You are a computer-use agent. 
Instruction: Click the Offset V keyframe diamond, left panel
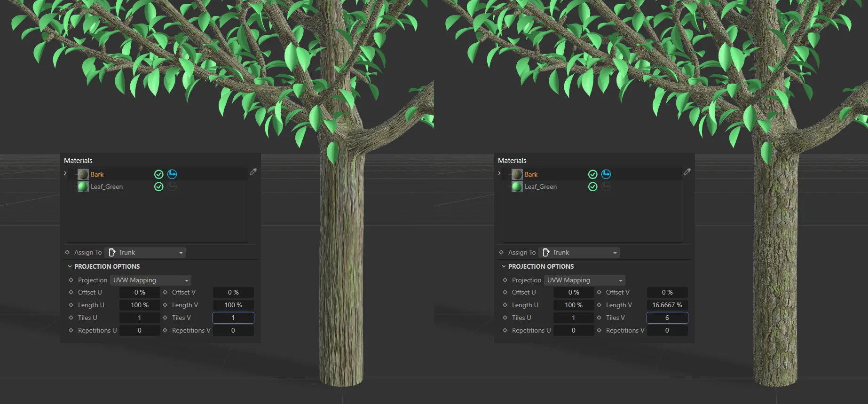click(x=165, y=292)
